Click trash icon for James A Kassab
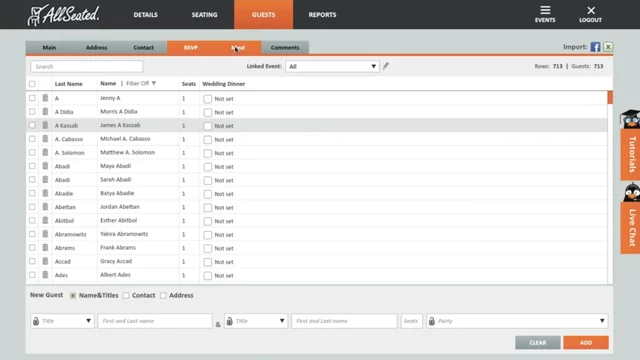 45,125
